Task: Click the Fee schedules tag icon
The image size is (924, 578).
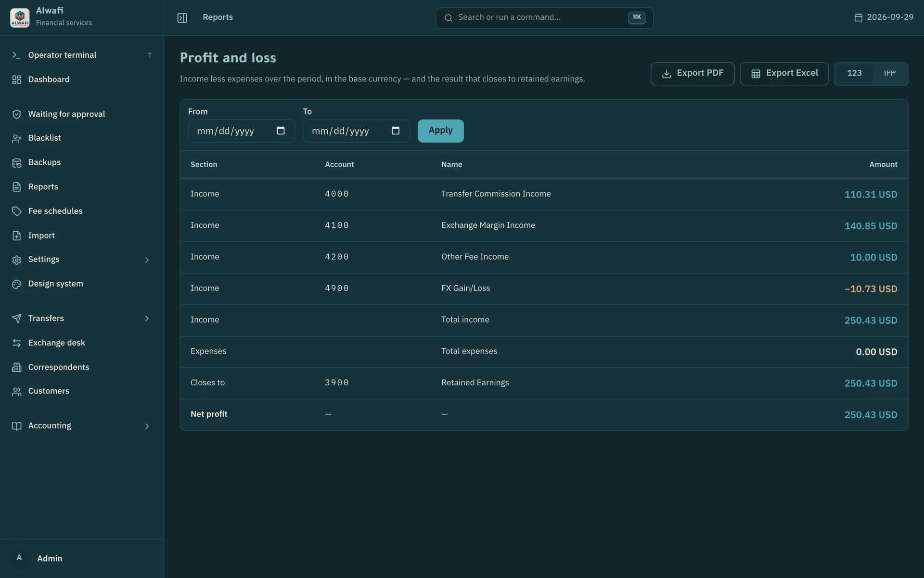Action: pyautogui.click(x=16, y=211)
